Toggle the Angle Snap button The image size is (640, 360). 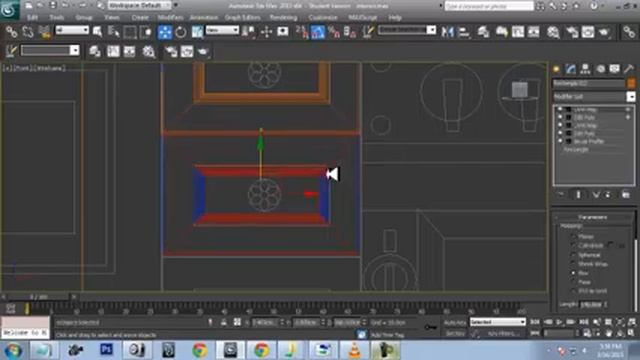point(318,31)
